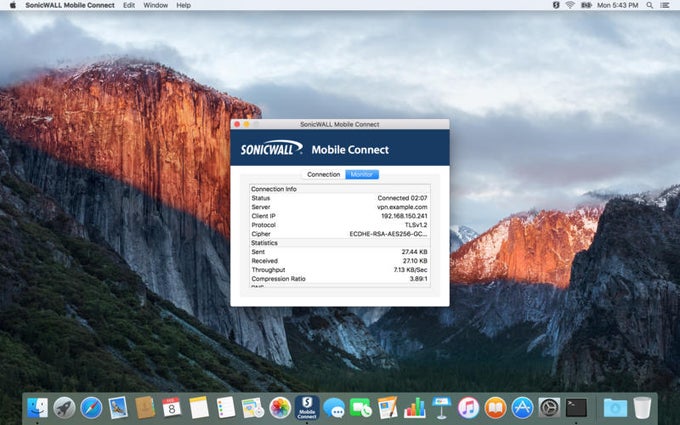Click the clock Mon 5:43 PM
This screenshot has width=680, height=425.
618,5
